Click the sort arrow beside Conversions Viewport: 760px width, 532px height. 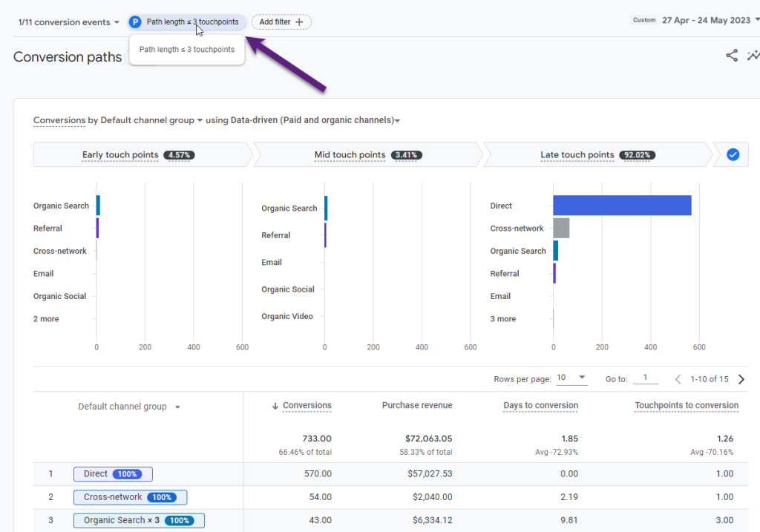pos(275,406)
